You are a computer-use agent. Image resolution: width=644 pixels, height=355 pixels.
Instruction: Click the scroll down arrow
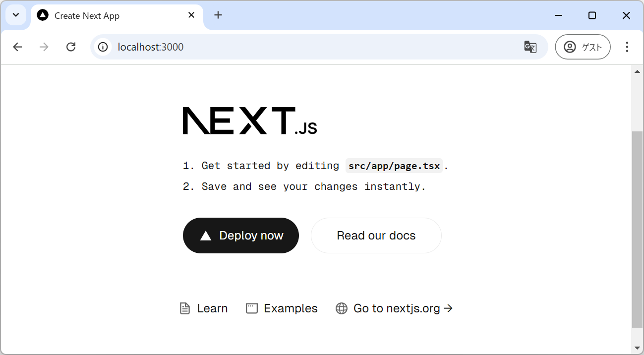(x=637, y=348)
